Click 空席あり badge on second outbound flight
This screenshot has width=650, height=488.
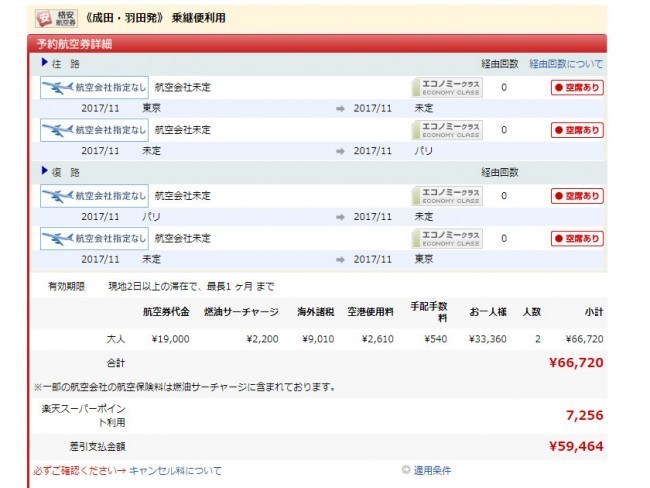coord(577,130)
